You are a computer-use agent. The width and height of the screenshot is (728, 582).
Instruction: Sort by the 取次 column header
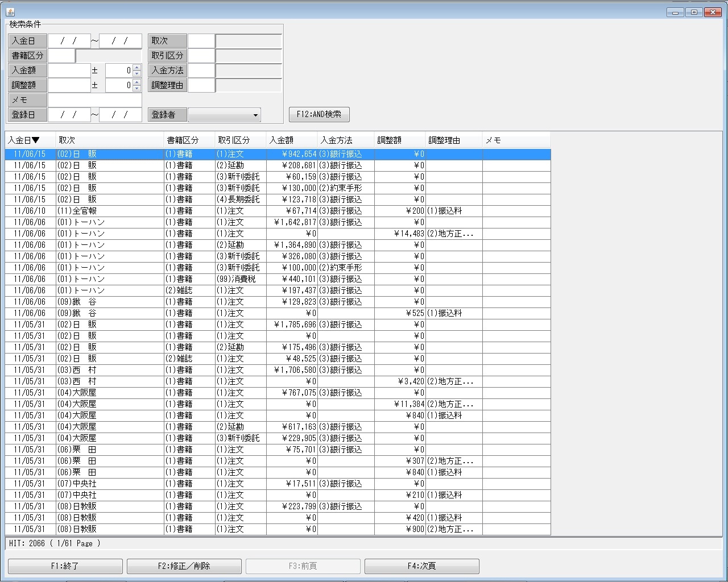pyautogui.click(x=110, y=140)
